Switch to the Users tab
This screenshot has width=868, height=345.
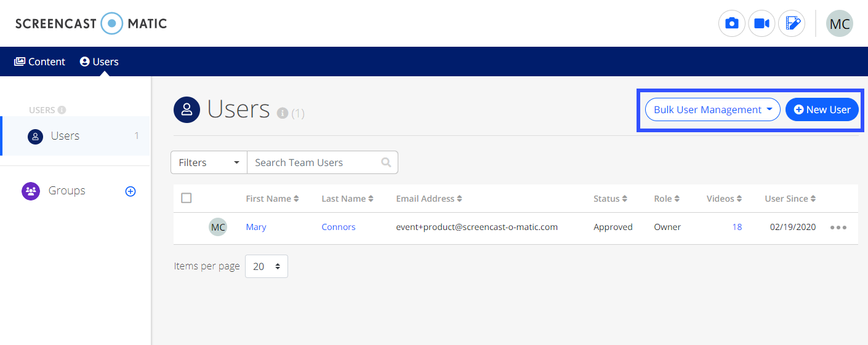point(99,61)
